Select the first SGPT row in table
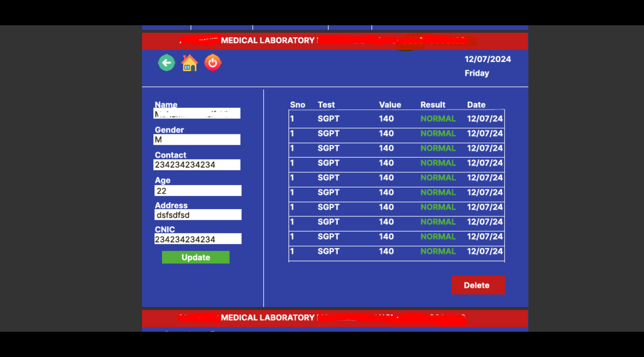 coord(396,119)
